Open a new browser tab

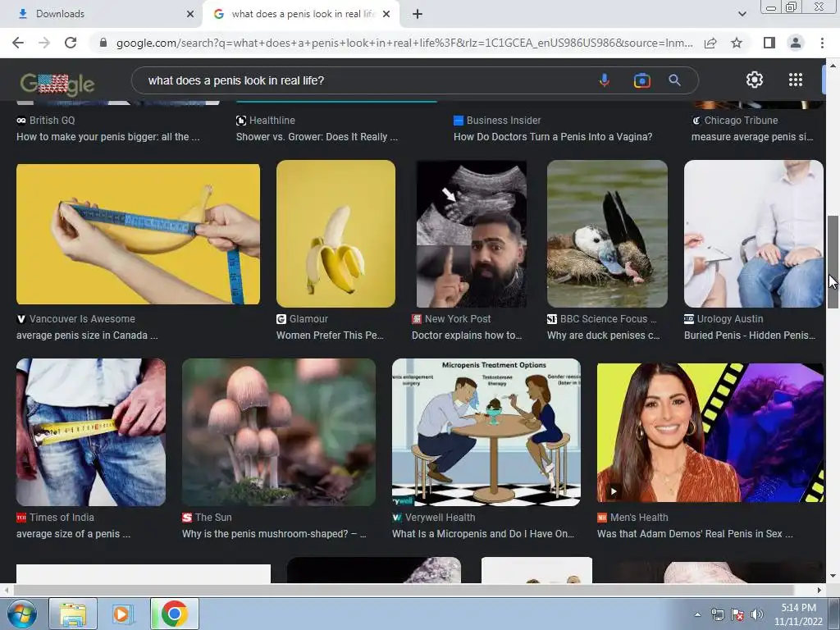tap(418, 14)
